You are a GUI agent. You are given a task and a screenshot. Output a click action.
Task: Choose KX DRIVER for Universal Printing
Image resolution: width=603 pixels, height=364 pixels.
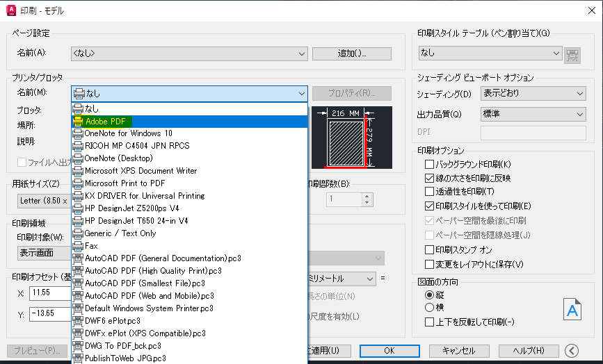pyautogui.click(x=190, y=196)
